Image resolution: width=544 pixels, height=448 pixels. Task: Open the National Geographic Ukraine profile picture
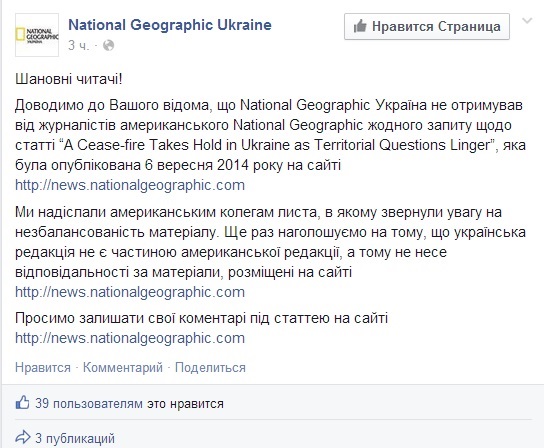pos(37,35)
